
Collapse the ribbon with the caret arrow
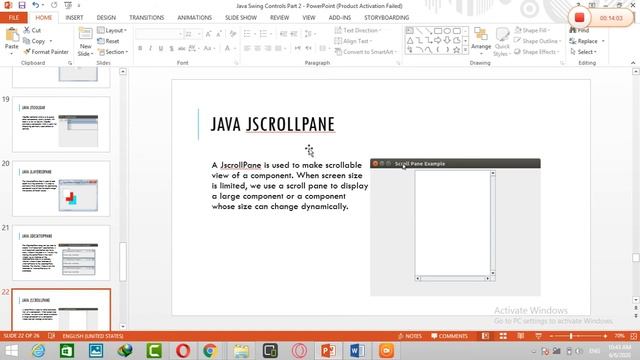pos(633,63)
